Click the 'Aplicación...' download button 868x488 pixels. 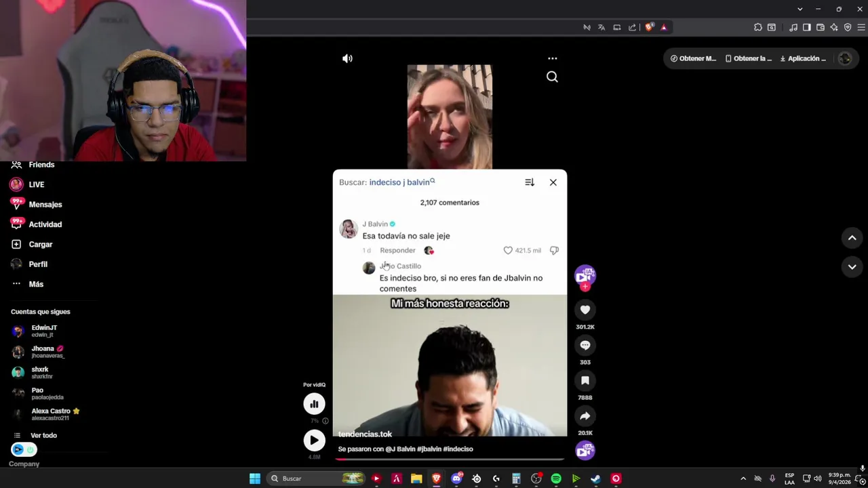tap(804, 58)
